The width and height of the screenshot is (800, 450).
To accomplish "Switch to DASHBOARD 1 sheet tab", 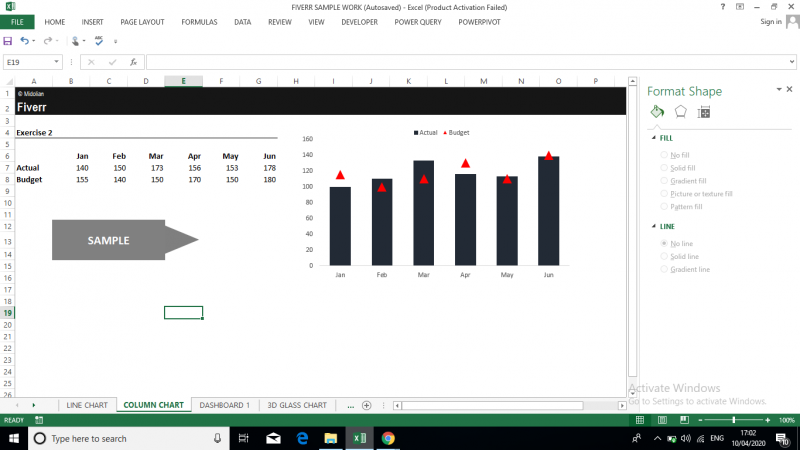I will coord(224,405).
